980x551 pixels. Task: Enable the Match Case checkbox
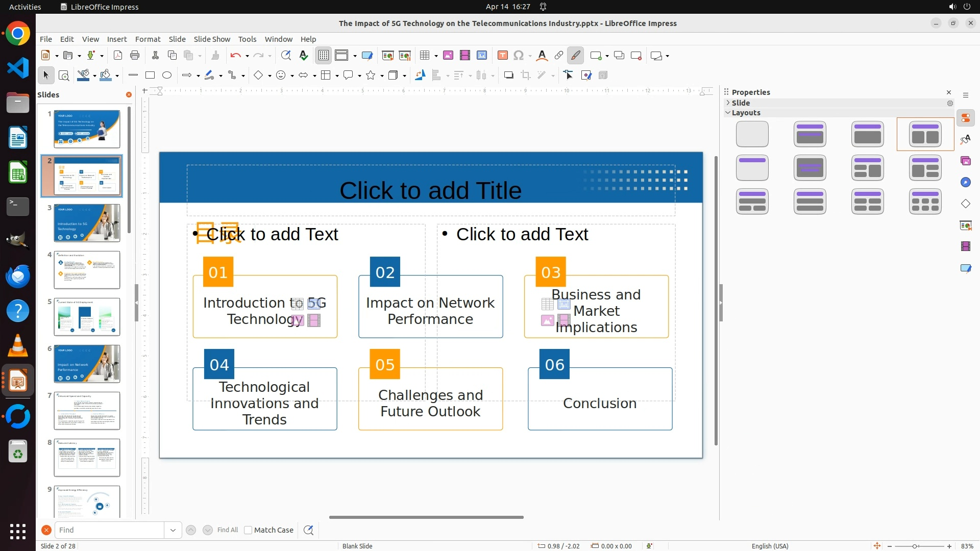click(x=248, y=530)
